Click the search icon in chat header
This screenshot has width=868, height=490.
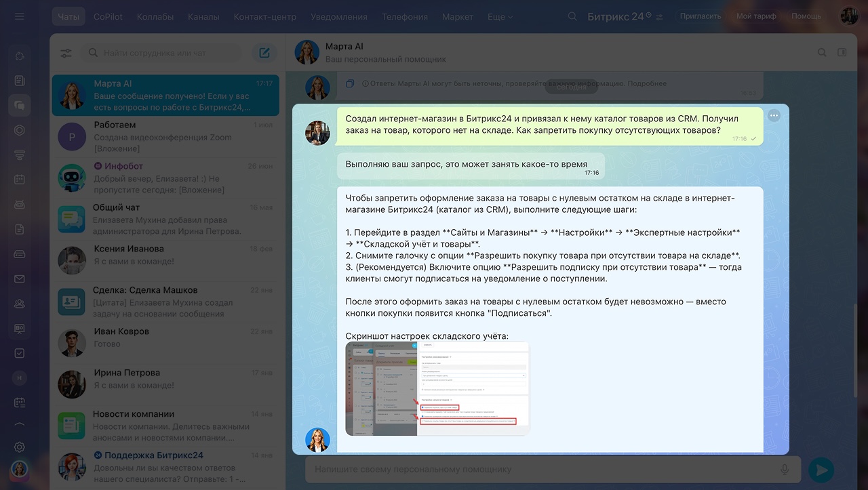(822, 52)
